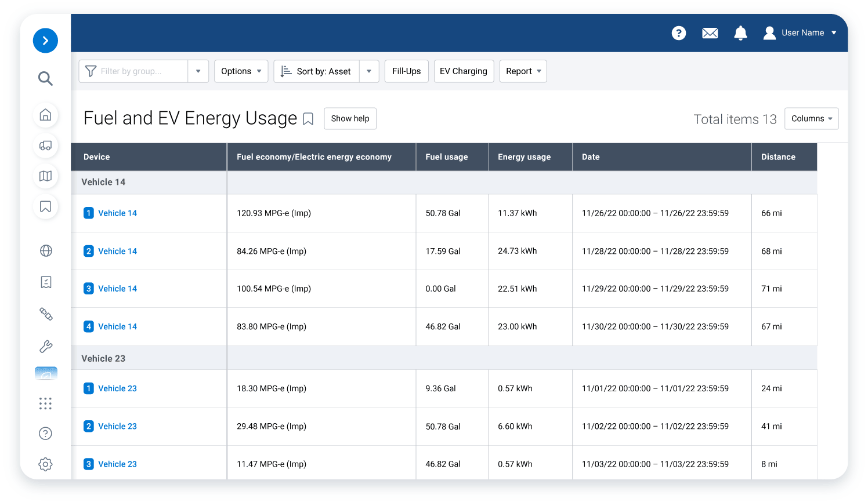Click the Filter by group input field
Image resolution: width=868 pixels, height=502 pixels.
[139, 71]
